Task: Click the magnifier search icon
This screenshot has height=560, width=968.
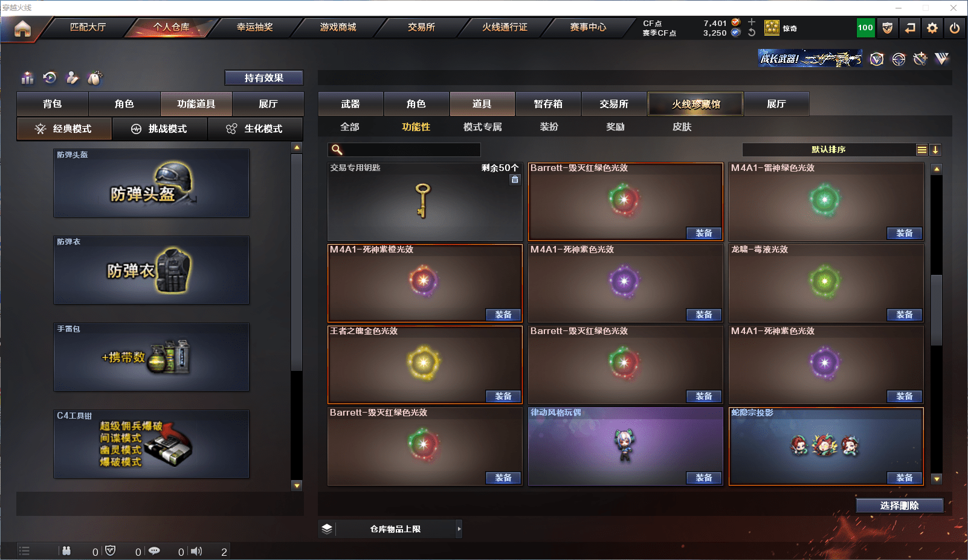Action: click(x=337, y=150)
